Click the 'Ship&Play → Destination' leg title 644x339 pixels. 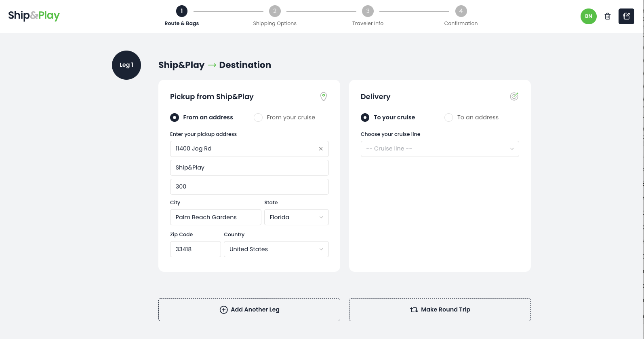215,65
